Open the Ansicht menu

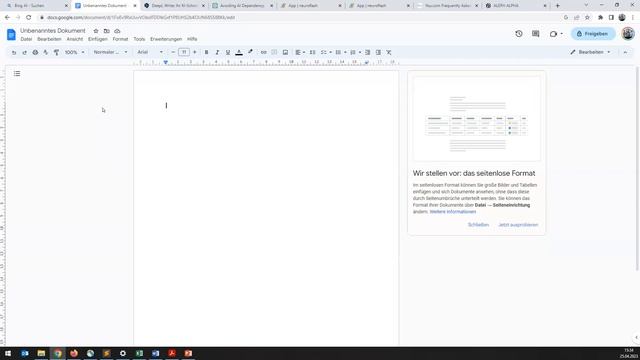(75, 39)
